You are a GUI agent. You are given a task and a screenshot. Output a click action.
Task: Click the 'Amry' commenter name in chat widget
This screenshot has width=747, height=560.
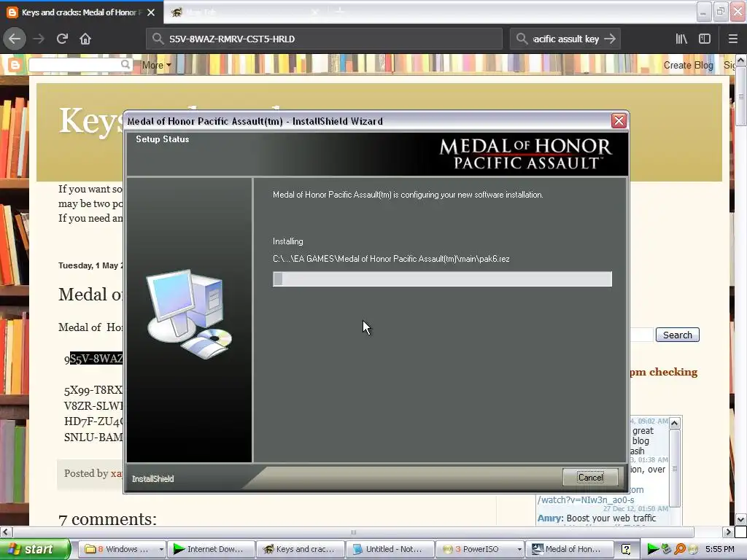[550, 518]
